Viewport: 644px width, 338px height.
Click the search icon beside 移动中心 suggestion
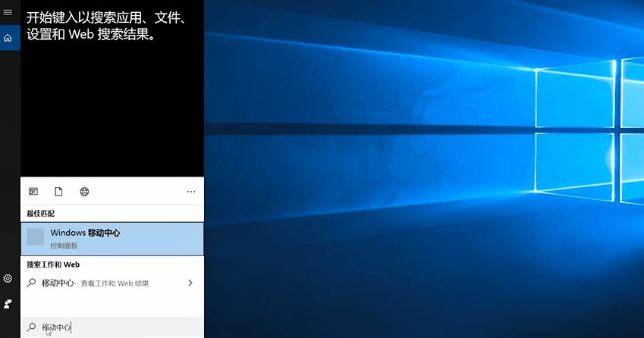(x=31, y=283)
